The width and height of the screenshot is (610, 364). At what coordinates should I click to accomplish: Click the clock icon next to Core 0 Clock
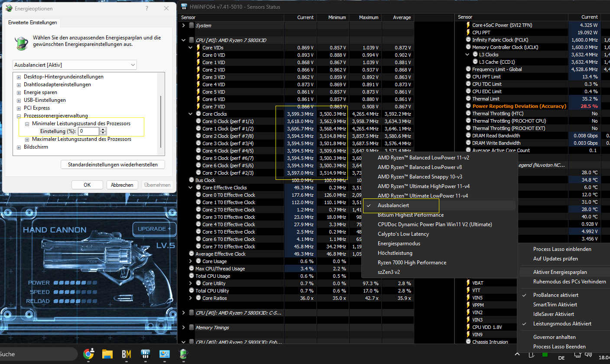[x=198, y=121]
